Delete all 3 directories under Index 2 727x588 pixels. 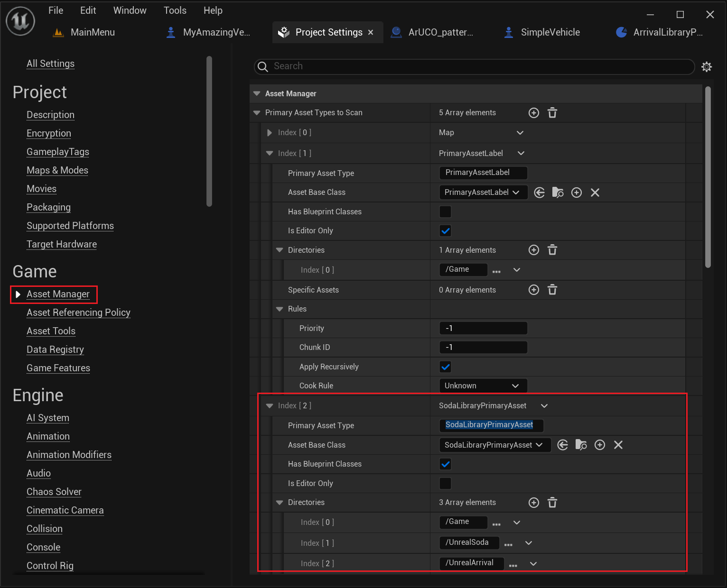point(552,503)
